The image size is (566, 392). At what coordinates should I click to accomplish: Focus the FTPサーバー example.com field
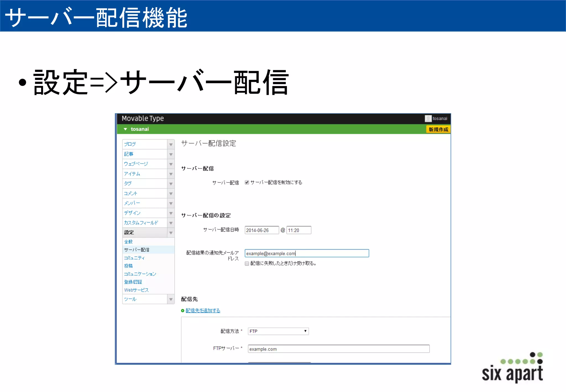click(339, 349)
